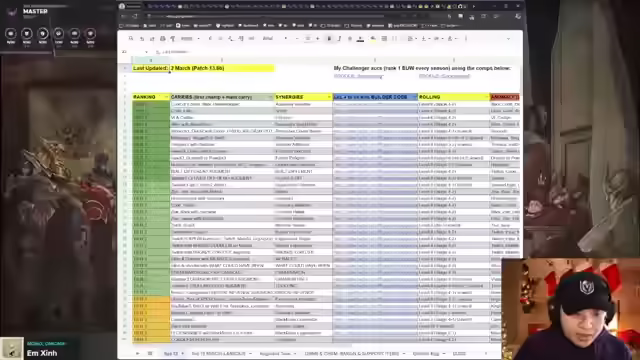Image resolution: width=640 pixels, height=360 pixels.
Task: Apply italic formatting to the cell
Action: (x=339, y=38)
